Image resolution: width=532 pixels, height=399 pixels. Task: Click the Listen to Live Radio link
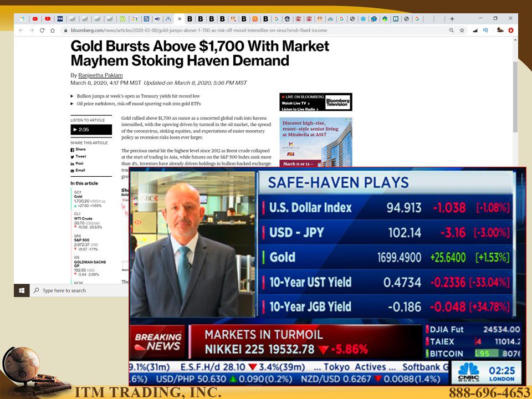tap(300, 109)
